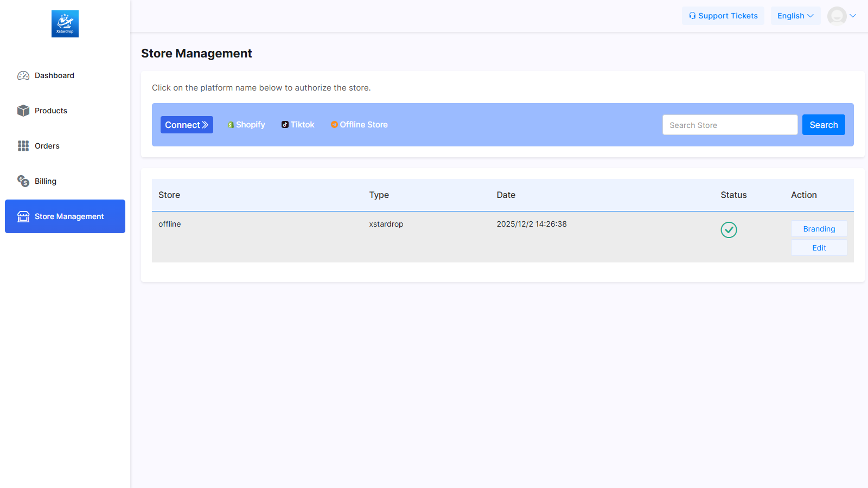Click the Store Management shop icon

click(23, 216)
